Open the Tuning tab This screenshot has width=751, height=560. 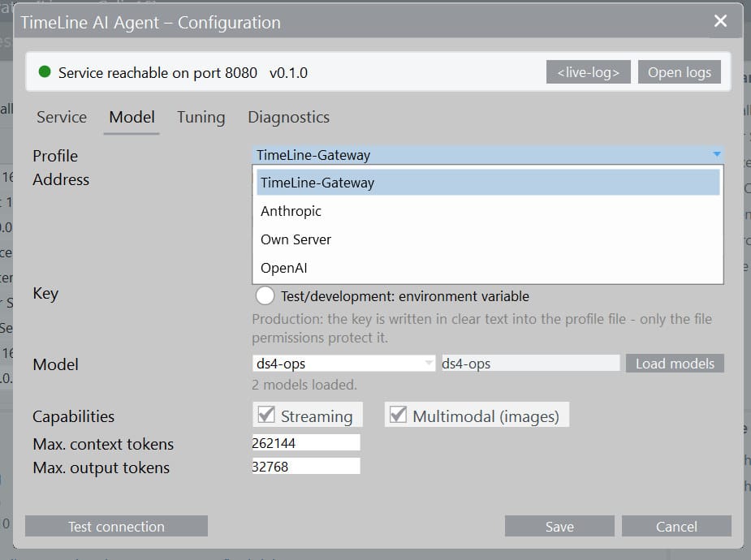pyautogui.click(x=201, y=117)
